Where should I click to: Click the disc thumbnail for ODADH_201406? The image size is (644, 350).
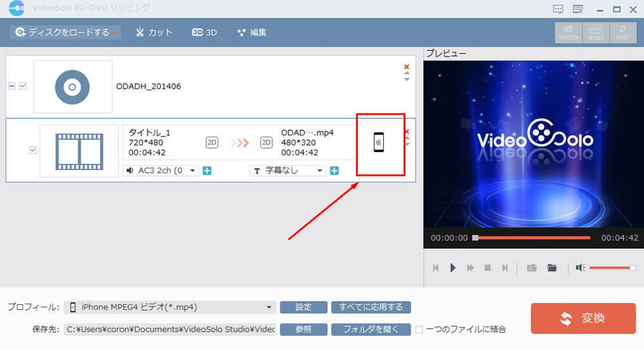tap(73, 86)
